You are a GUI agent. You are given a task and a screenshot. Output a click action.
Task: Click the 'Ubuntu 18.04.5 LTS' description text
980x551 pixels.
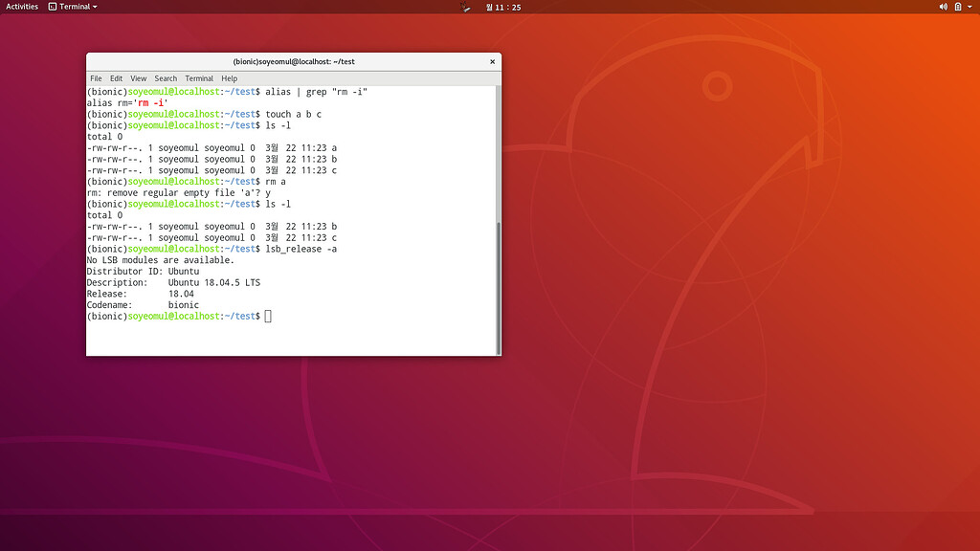(214, 283)
